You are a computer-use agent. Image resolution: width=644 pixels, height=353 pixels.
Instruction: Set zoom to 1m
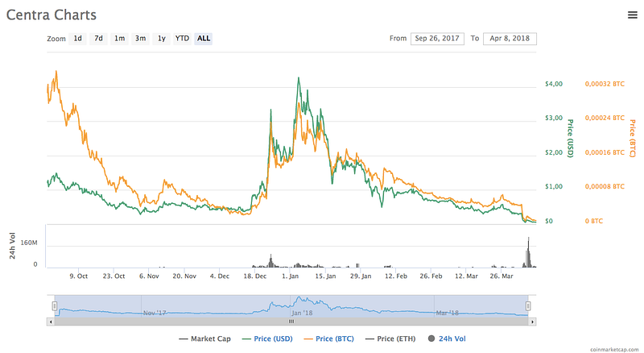coord(119,39)
